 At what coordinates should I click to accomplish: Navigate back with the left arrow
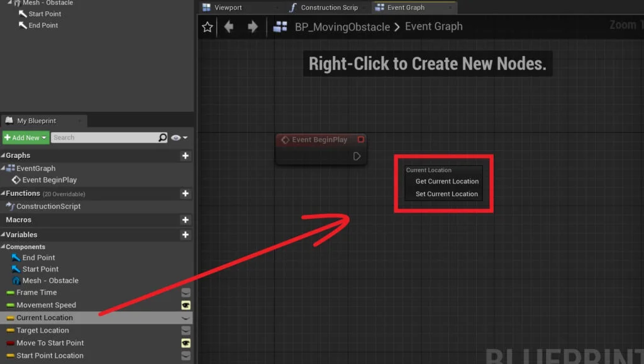(x=229, y=27)
